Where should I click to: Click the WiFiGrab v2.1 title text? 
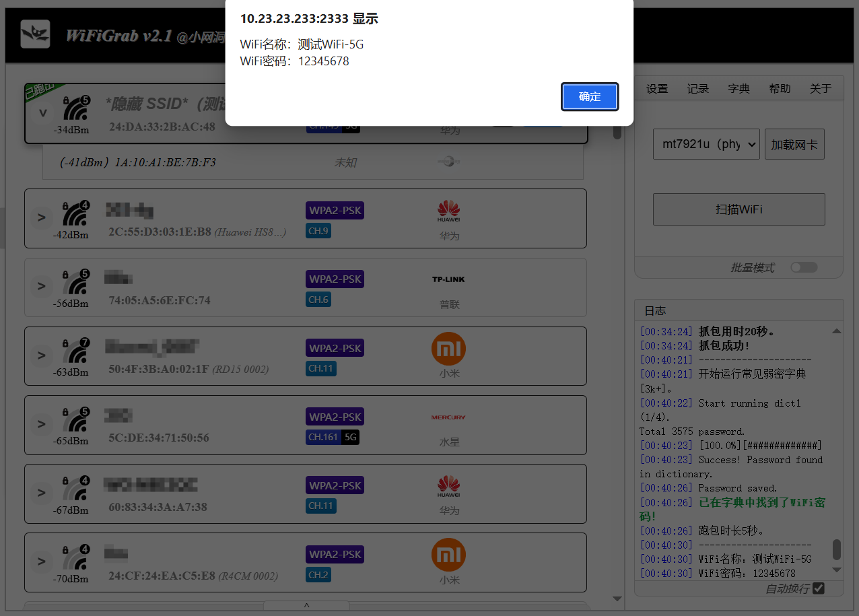pos(119,36)
